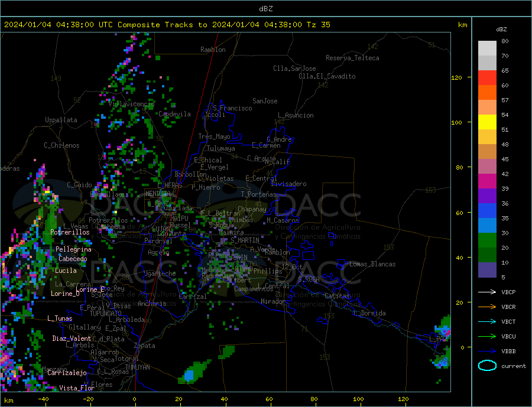Click the 'dBZ' title at the top

[x=265, y=9]
